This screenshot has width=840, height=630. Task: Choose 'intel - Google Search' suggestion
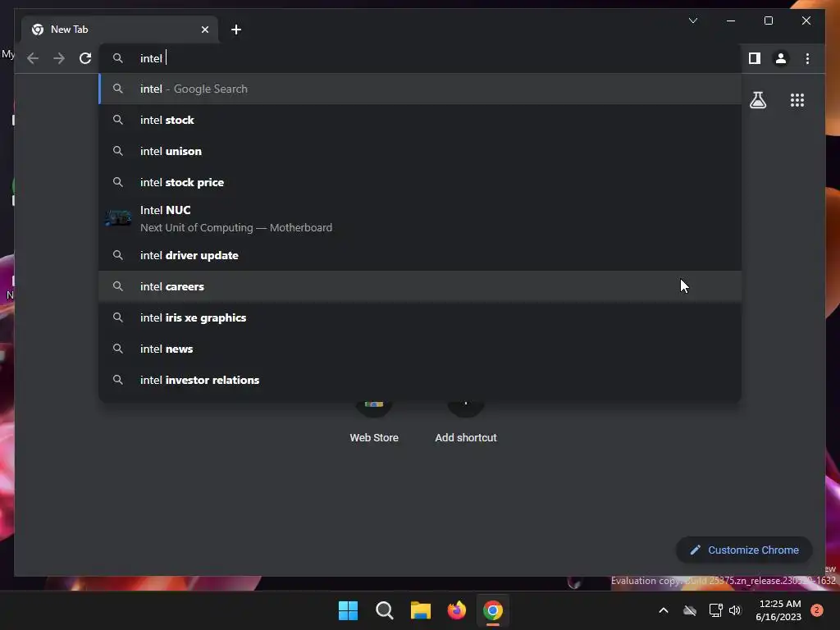point(420,89)
